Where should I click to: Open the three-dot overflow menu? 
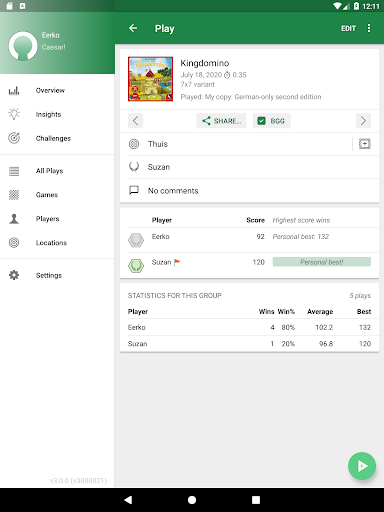point(369,28)
